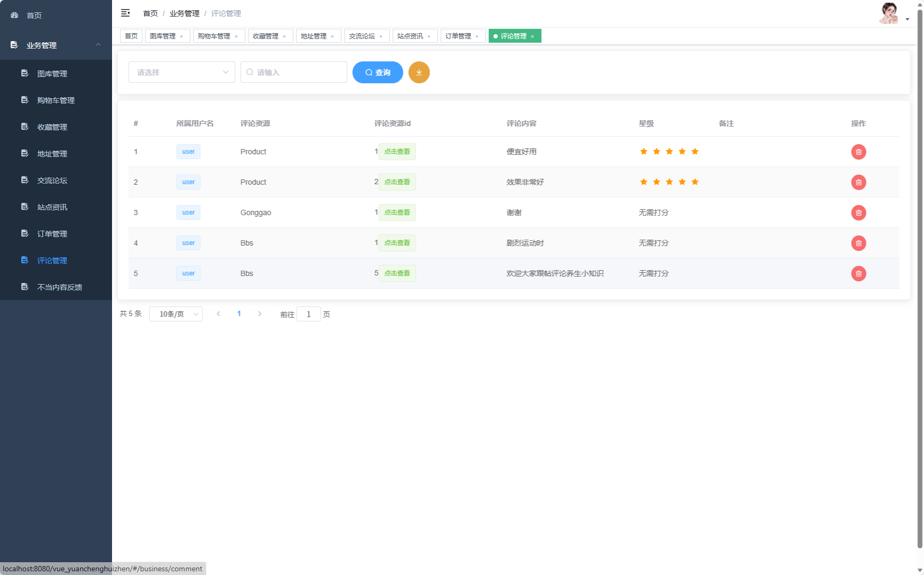Open 地址管理 from the sidebar

(x=52, y=154)
